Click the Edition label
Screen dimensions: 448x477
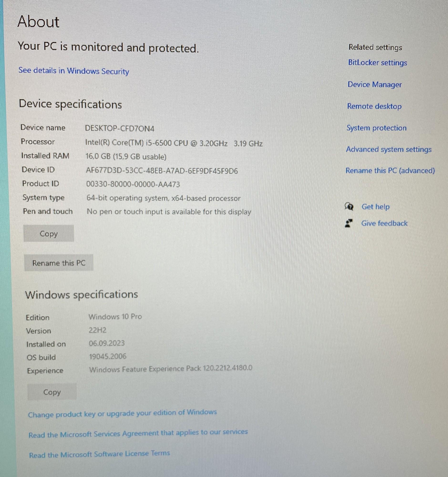38,317
